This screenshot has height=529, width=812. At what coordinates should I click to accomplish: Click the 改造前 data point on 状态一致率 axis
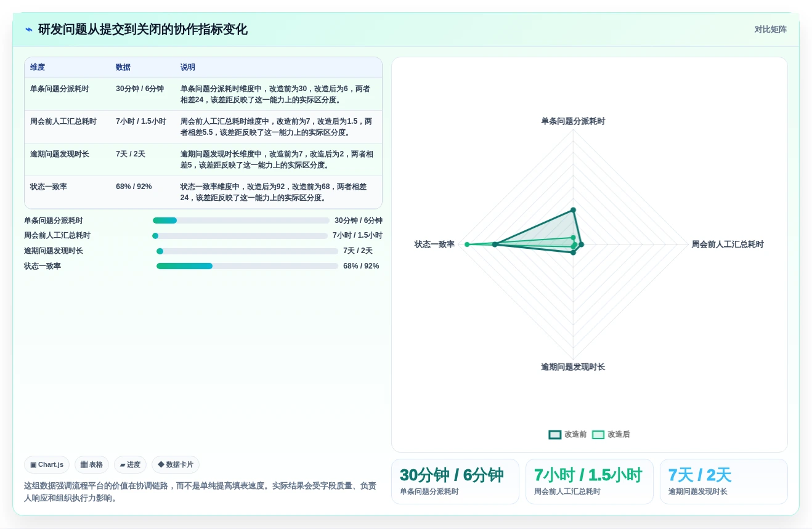[495, 244]
